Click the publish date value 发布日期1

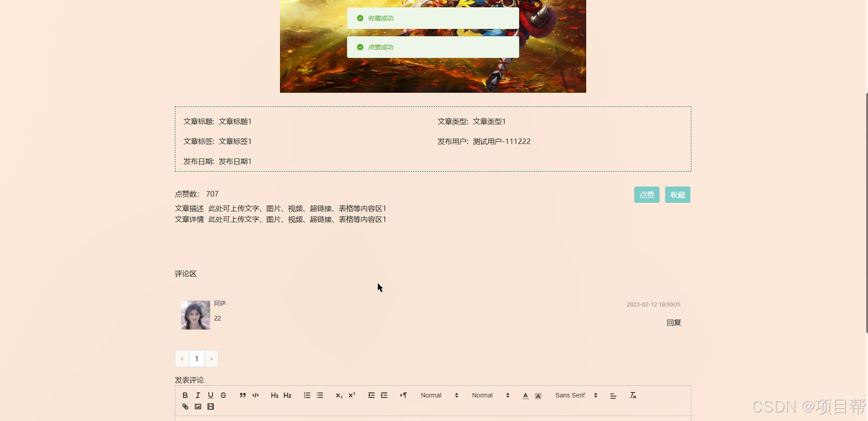point(235,161)
